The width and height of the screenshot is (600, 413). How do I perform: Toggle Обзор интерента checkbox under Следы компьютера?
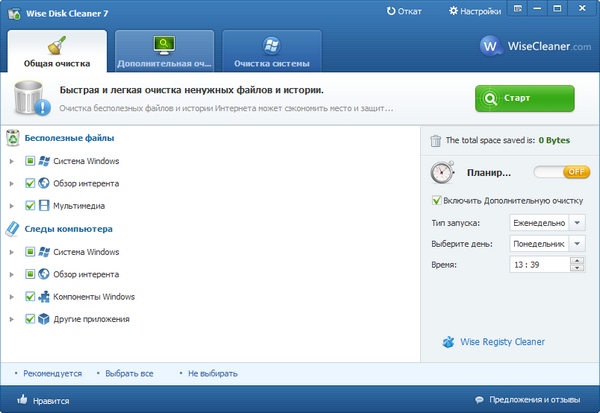[30, 274]
